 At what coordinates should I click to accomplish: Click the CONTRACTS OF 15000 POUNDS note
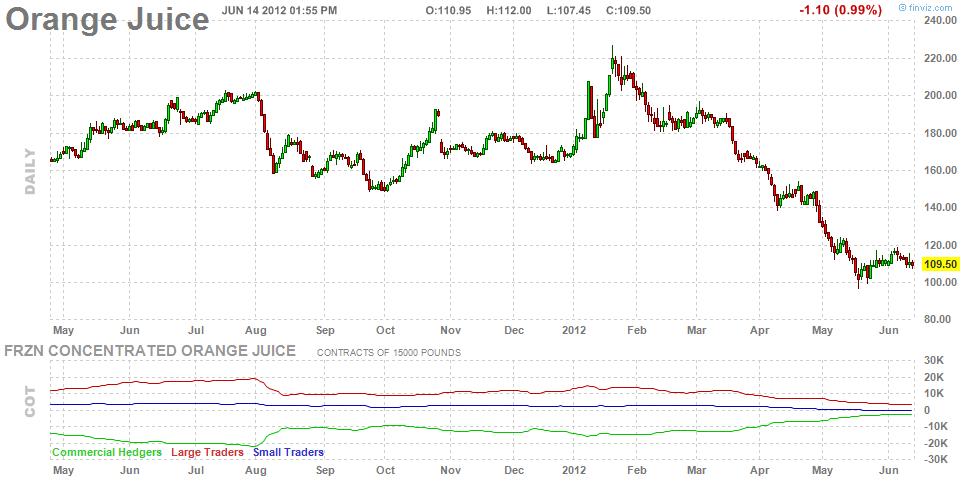389,352
